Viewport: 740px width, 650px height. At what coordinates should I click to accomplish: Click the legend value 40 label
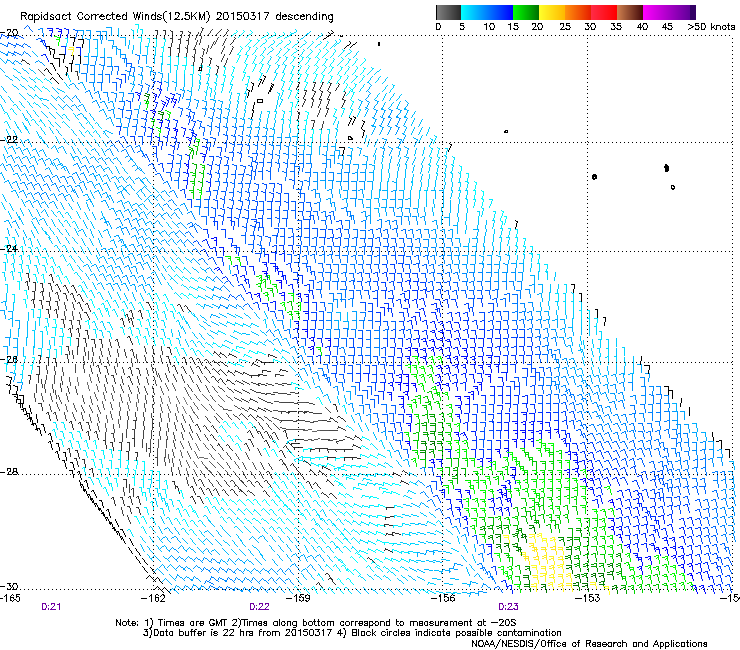click(642, 27)
